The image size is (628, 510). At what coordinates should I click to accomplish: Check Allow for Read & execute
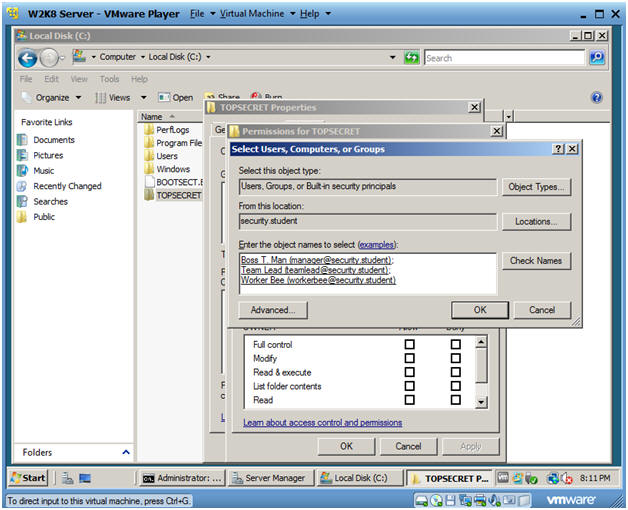point(409,372)
